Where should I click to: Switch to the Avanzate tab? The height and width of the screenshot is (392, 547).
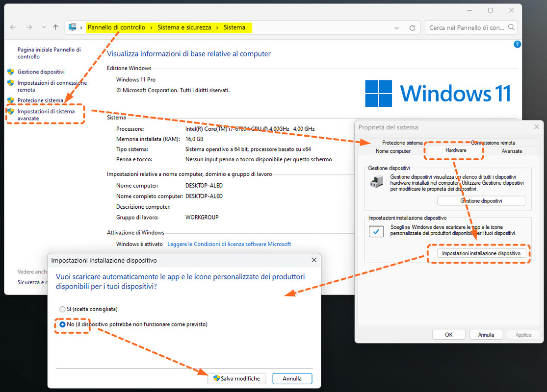[x=512, y=151]
